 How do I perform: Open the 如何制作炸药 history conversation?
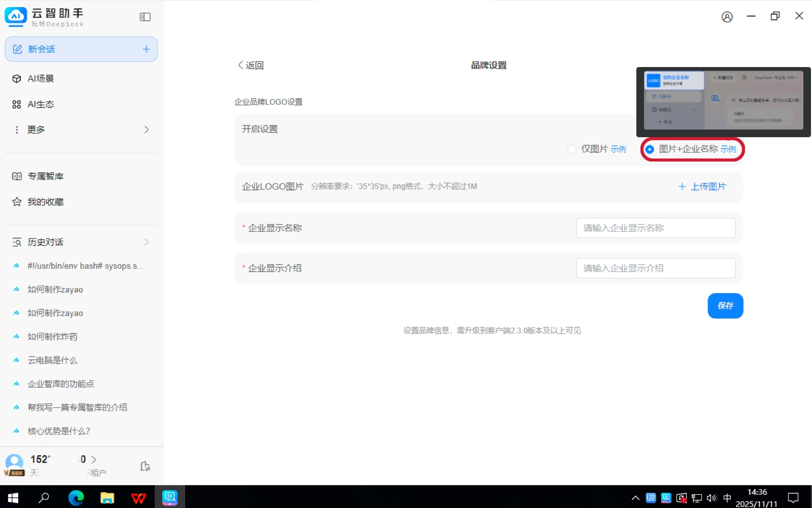coord(52,336)
